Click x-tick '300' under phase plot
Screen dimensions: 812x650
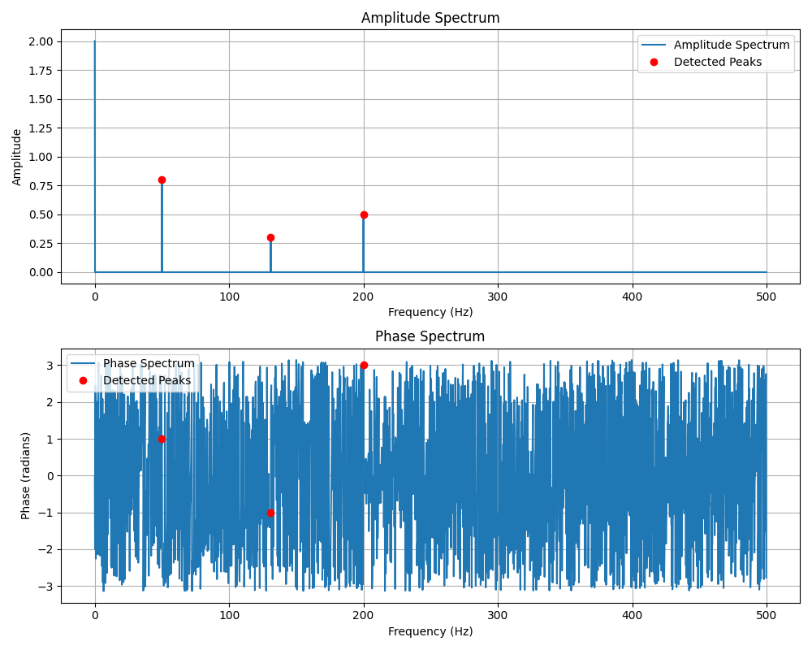click(498, 616)
